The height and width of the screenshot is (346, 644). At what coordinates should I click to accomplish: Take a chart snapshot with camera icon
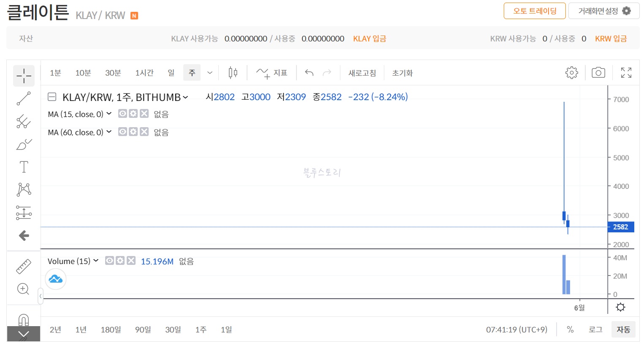(598, 73)
